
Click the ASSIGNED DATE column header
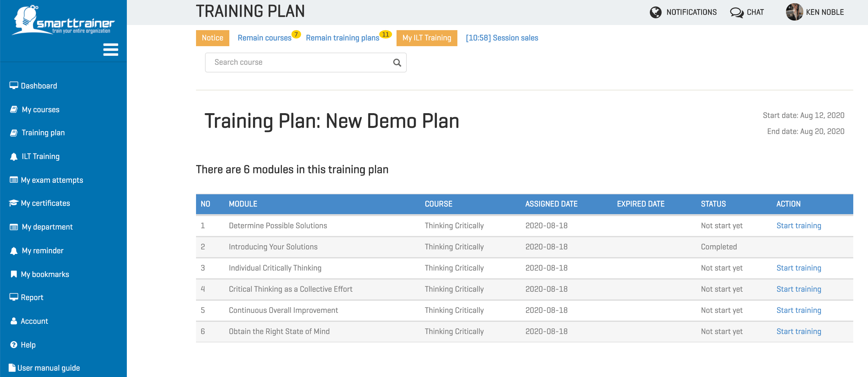[x=551, y=204]
